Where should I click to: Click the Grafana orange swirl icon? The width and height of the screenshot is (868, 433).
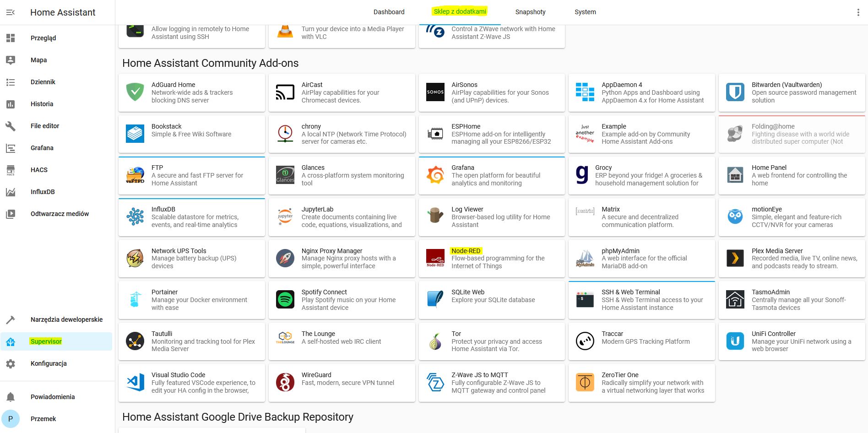435,175
